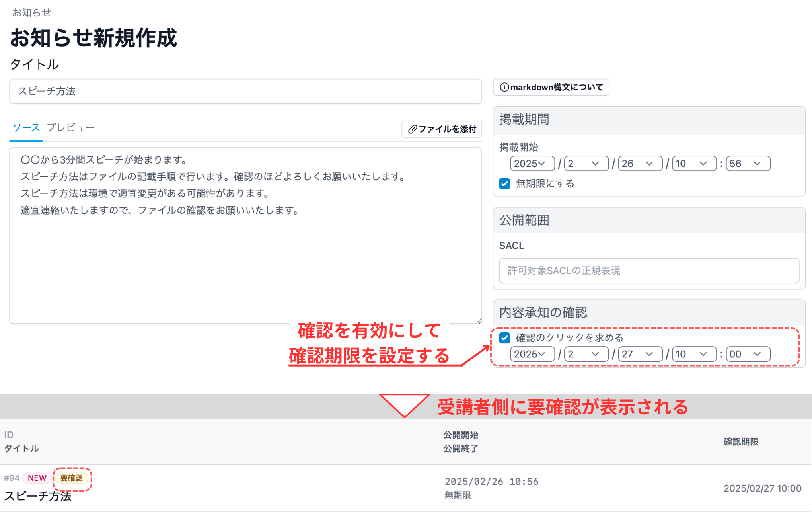
Task: Click the NEW badge next to #94
Action: 37,478
